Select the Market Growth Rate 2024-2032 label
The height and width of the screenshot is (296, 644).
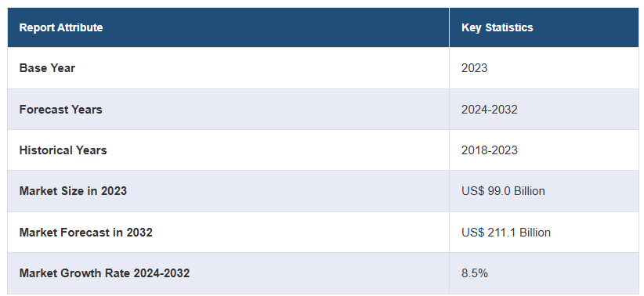104,273
